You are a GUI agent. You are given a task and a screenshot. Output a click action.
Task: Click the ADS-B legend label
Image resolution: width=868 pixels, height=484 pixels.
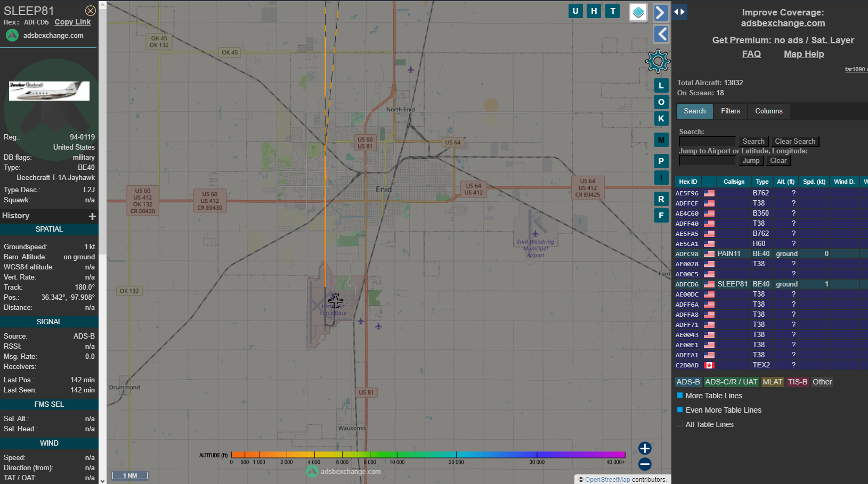point(688,382)
